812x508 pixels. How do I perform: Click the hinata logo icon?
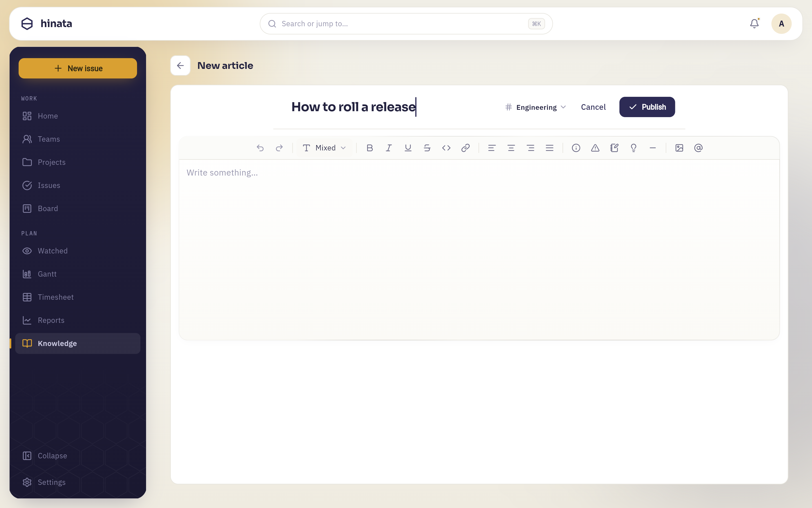tap(27, 23)
